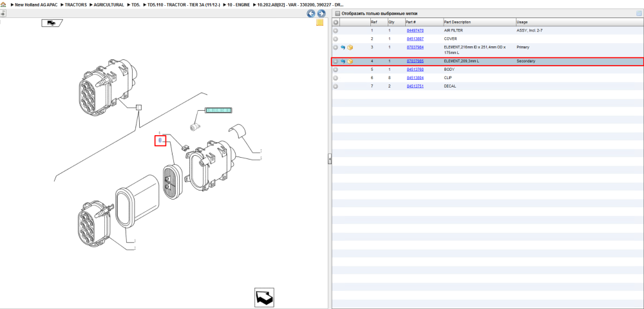Add DECAL row with its plus icon

[336, 87]
